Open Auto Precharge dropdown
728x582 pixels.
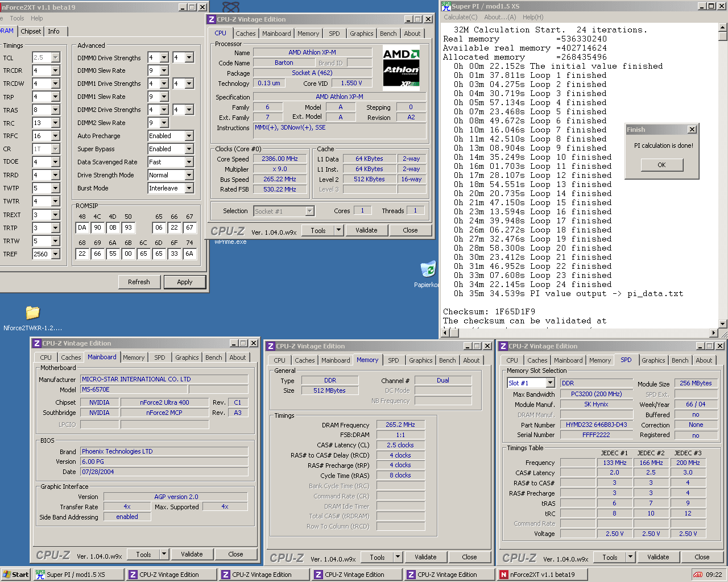(x=189, y=136)
